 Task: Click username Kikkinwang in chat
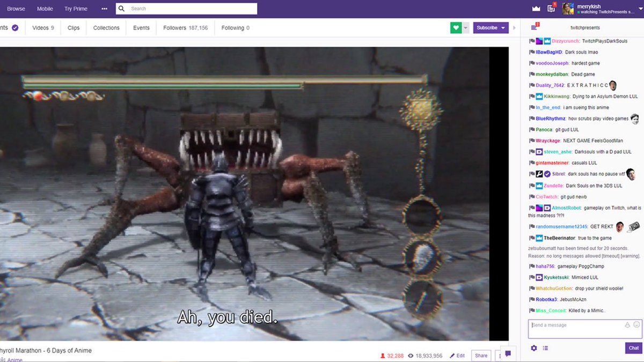click(558, 97)
